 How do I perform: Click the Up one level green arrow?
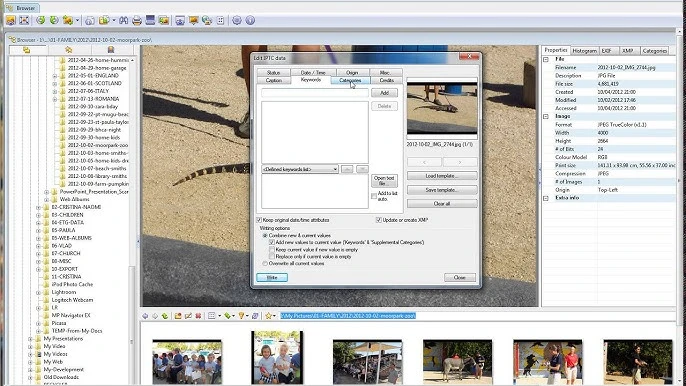[164, 316]
